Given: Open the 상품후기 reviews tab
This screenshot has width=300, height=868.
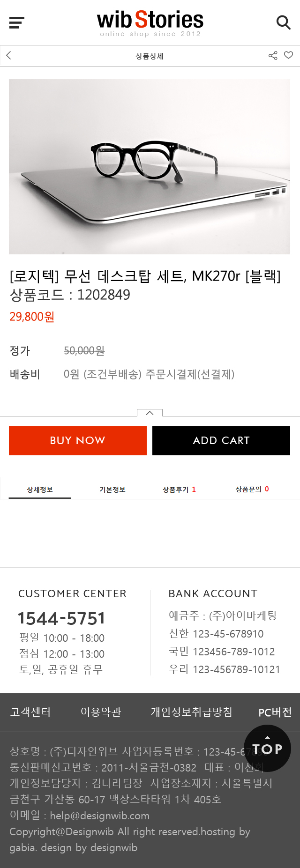Looking at the screenshot, I should pos(179,490).
